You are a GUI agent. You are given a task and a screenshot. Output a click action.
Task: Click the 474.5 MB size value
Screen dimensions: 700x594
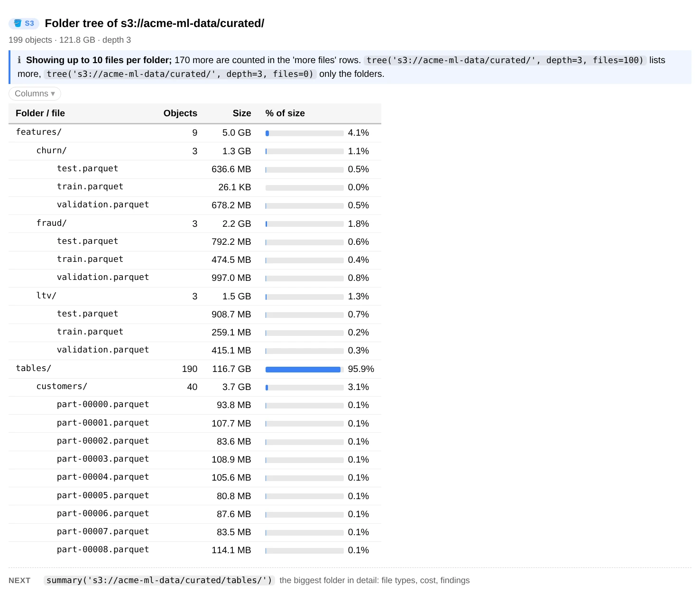231,260
